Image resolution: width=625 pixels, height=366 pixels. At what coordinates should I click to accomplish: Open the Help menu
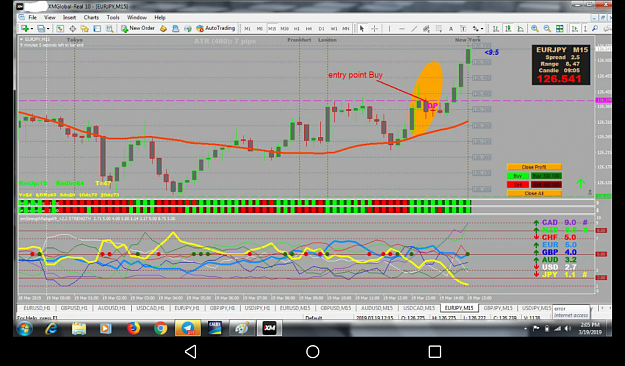click(x=160, y=18)
